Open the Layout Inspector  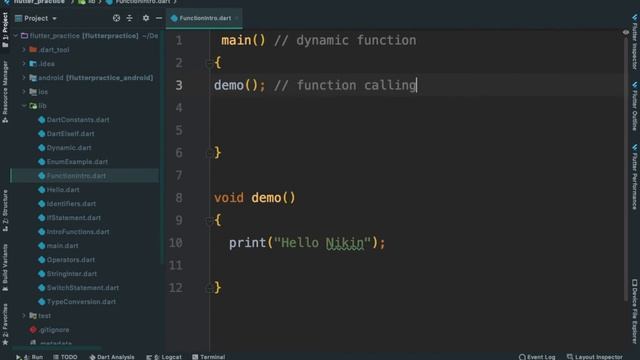pyautogui.click(x=595, y=357)
